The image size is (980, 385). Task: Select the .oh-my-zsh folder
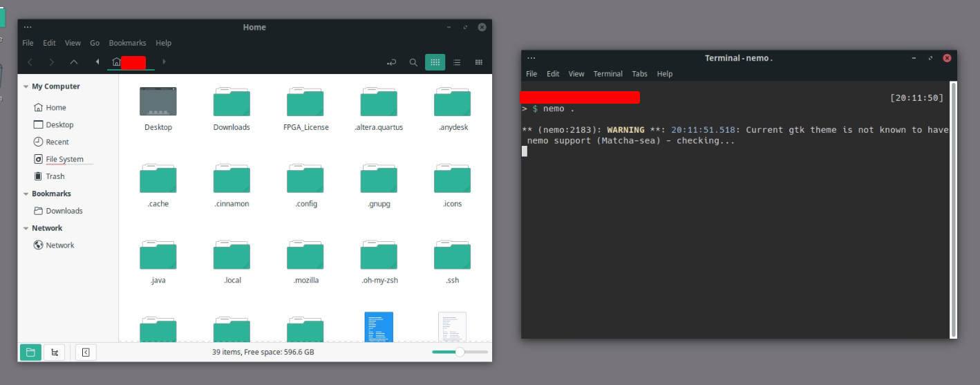[x=379, y=255]
